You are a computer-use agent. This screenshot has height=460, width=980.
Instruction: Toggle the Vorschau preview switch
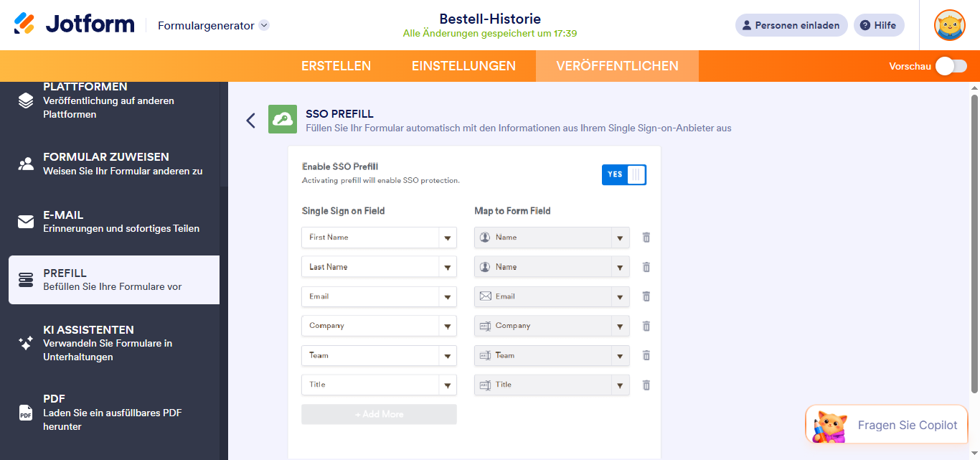[951, 66]
